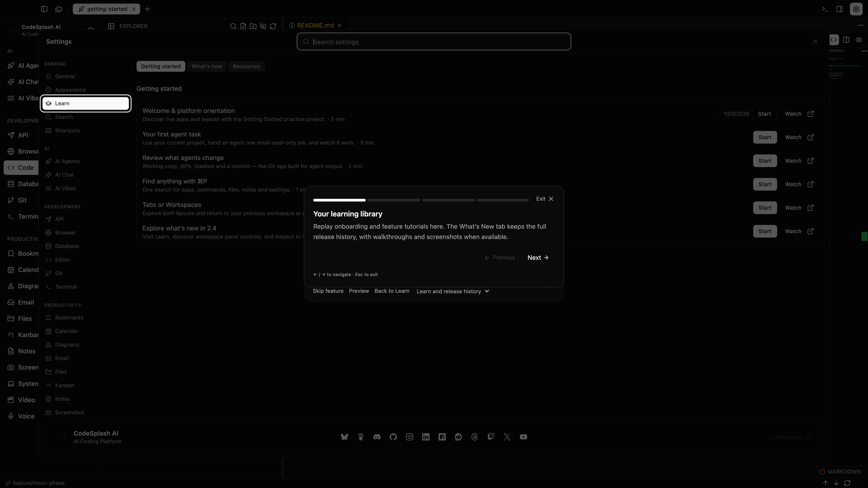Click the Bluesky social icon in footer
The height and width of the screenshot is (488, 868).
point(344,437)
